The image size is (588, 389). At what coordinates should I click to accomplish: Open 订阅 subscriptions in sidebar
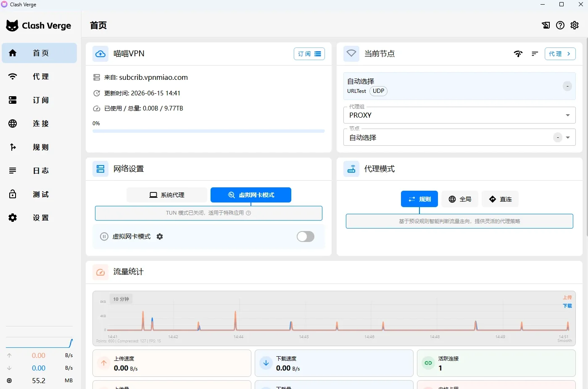click(40, 100)
